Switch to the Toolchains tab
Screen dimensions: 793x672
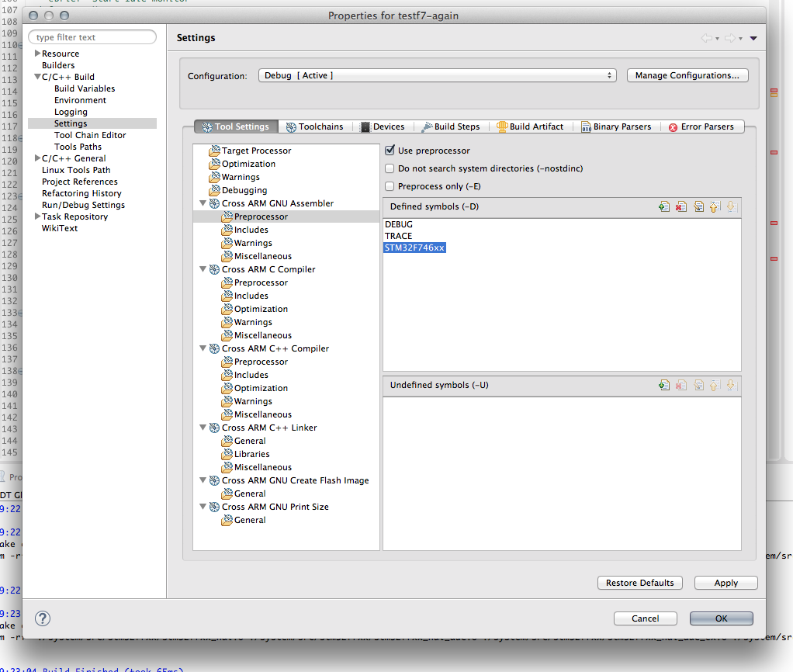[x=314, y=127]
